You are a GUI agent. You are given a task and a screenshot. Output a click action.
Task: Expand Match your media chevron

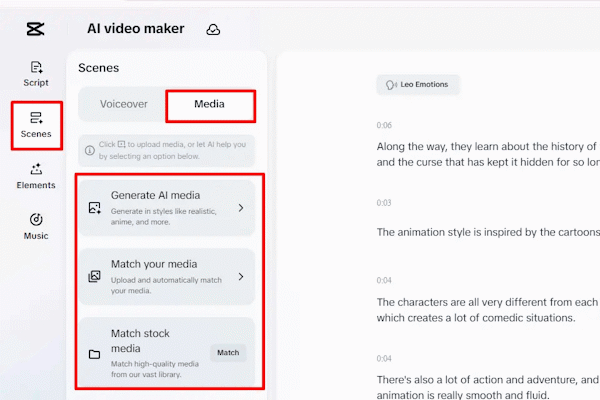click(x=241, y=277)
